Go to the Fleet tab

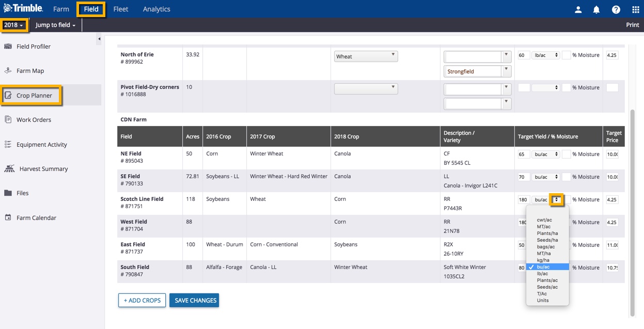[x=121, y=9]
